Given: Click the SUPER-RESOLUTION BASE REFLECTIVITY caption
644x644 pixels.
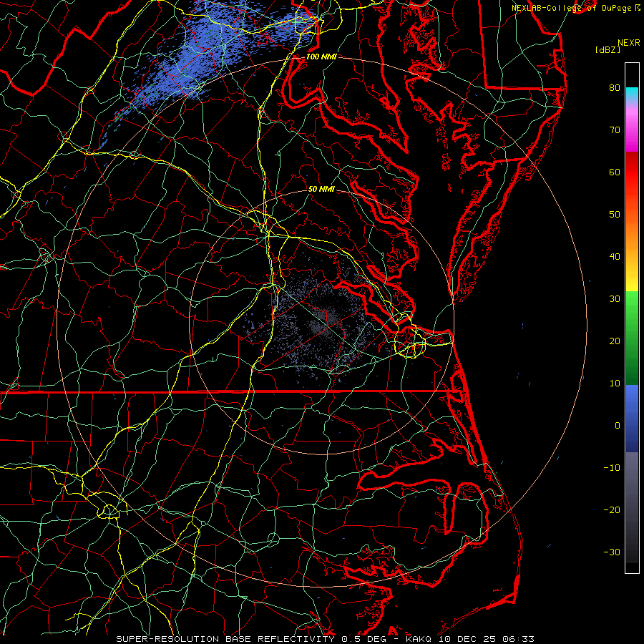Looking at the screenshot, I should (x=225, y=639).
